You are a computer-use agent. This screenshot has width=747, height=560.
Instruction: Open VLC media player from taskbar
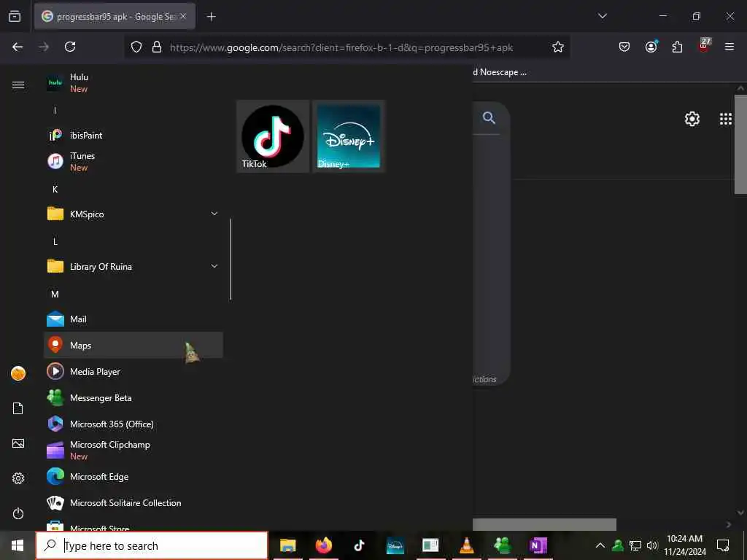point(466,545)
